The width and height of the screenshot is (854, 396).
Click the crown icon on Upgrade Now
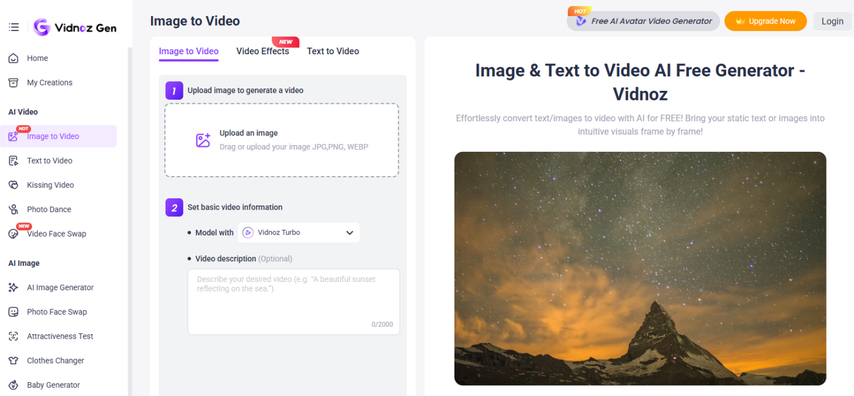(740, 21)
